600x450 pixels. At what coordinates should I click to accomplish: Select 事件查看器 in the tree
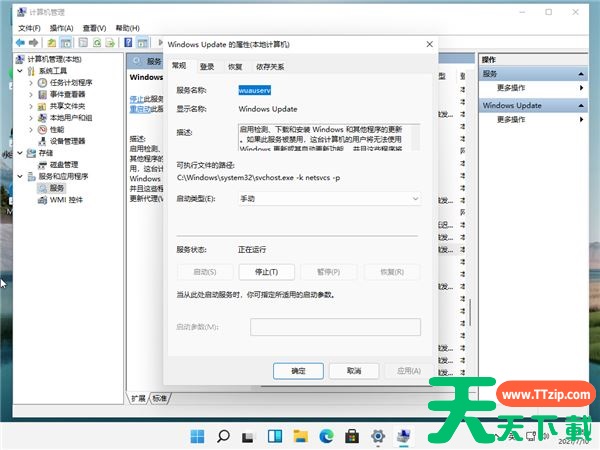[x=67, y=94]
